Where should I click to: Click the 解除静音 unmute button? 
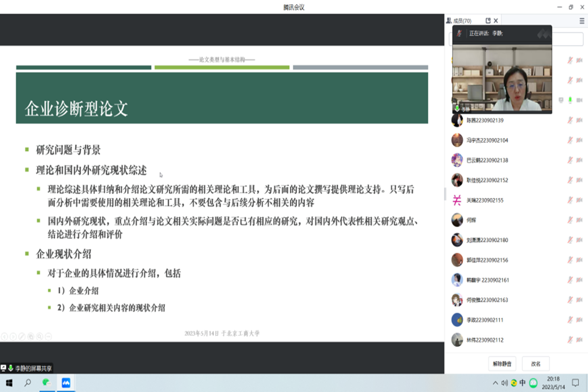(x=502, y=364)
